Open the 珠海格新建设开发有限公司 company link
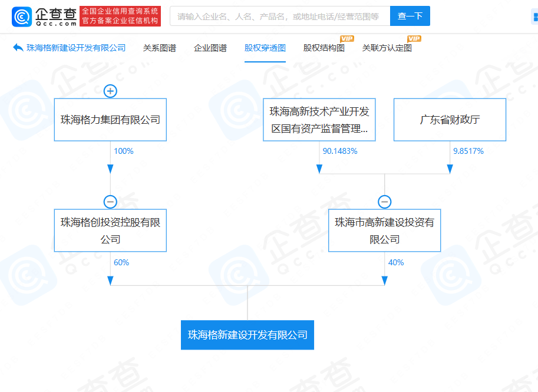Image resolution: width=538 pixels, height=392 pixels. (x=76, y=48)
